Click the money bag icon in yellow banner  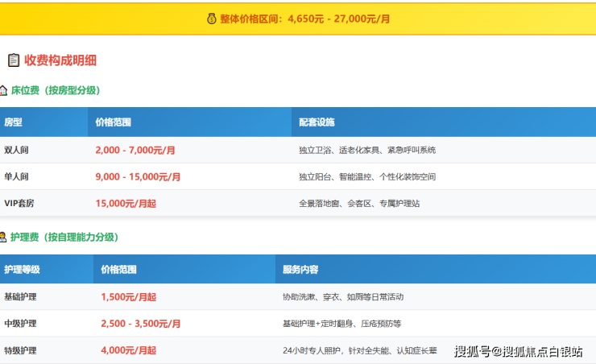point(211,19)
